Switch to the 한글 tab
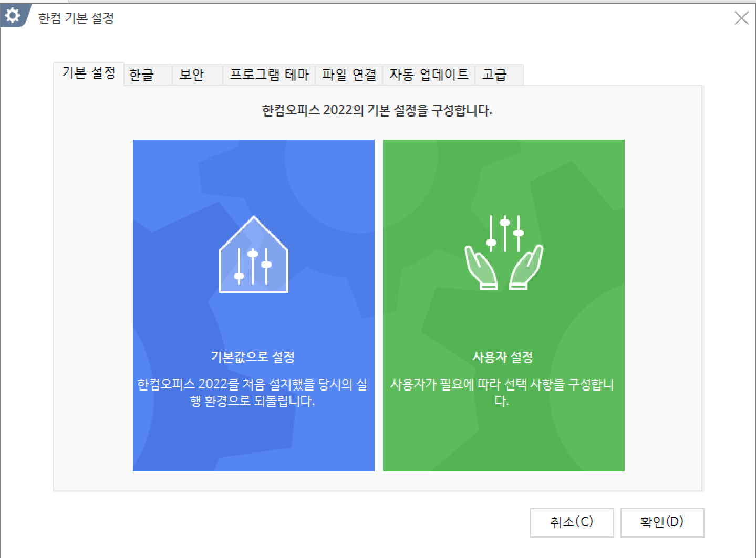Image resolution: width=756 pixels, height=558 pixels. point(148,75)
